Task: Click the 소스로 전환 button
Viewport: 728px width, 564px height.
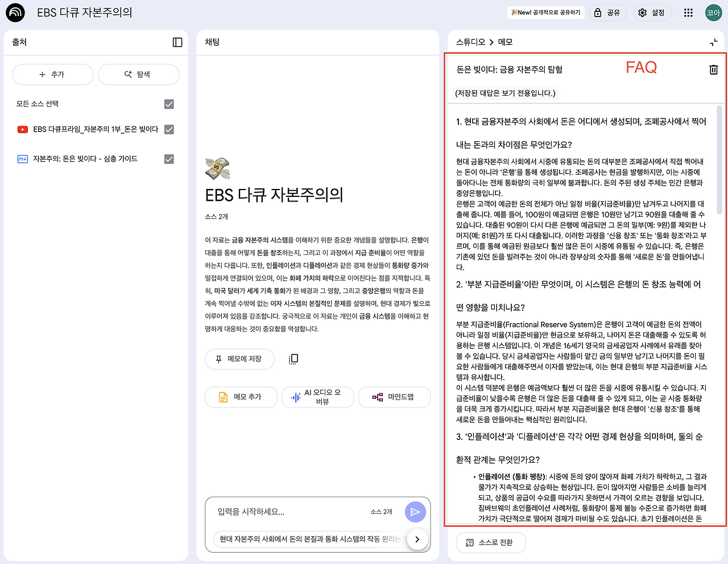Action: click(x=491, y=542)
